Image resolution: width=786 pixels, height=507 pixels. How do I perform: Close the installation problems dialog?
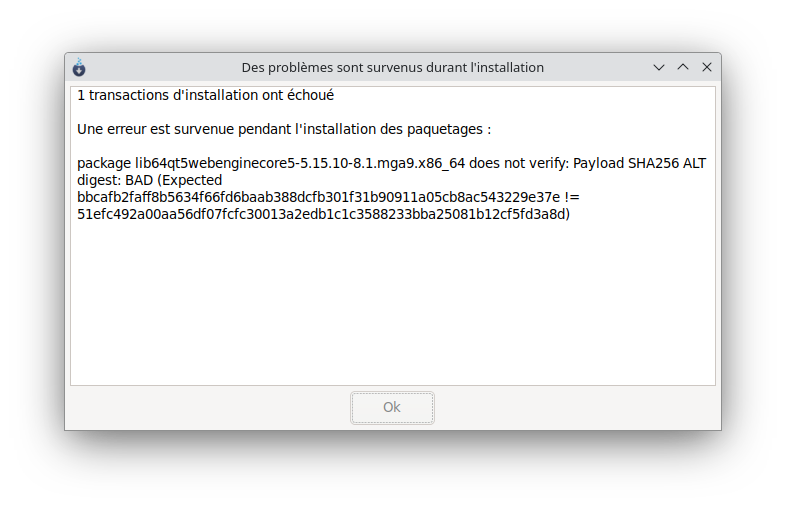pos(707,67)
